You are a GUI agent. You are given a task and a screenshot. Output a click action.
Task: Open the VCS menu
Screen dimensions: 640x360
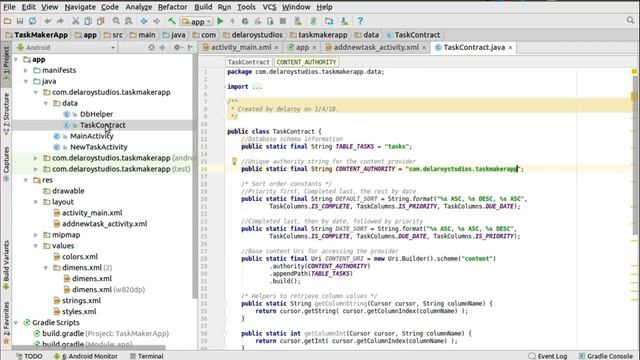tap(269, 7)
